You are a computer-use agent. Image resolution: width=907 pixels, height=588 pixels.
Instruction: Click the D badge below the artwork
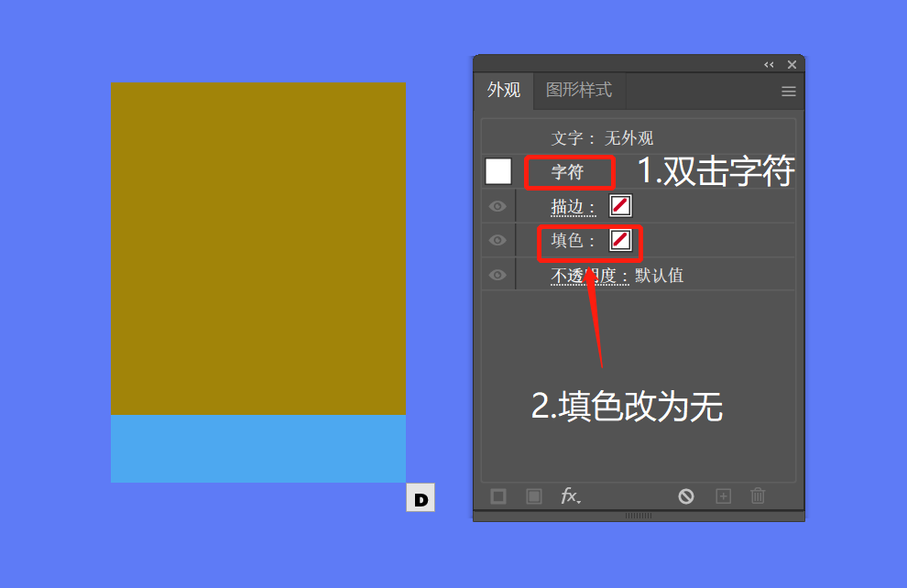pyautogui.click(x=421, y=498)
